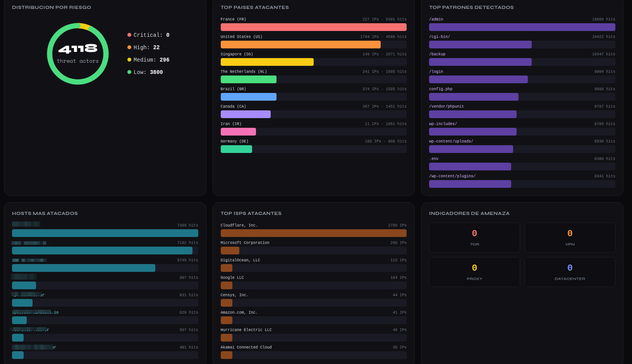Click the /login pattern bar
This screenshot has width=632, height=364.
pyautogui.click(x=478, y=79)
